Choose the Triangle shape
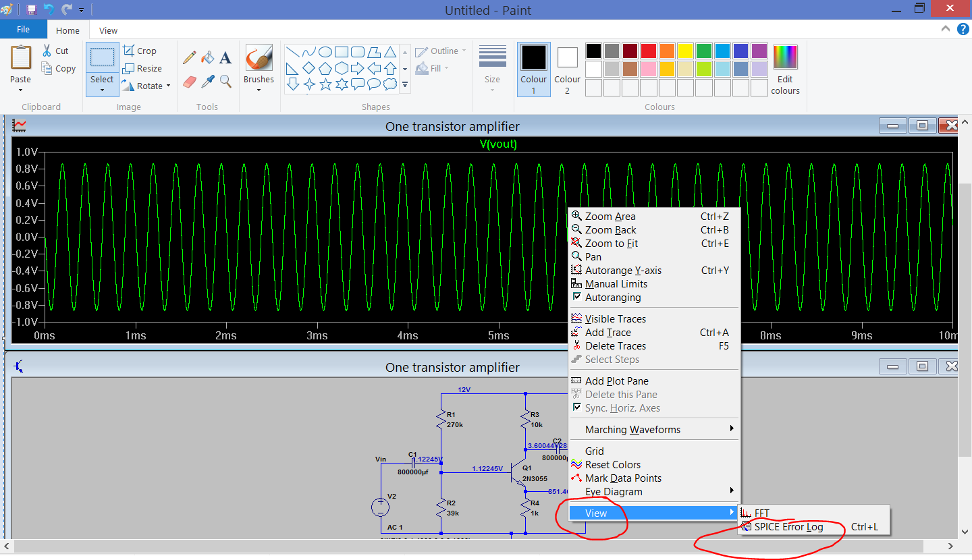The image size is (972, 560). point(390,52)
